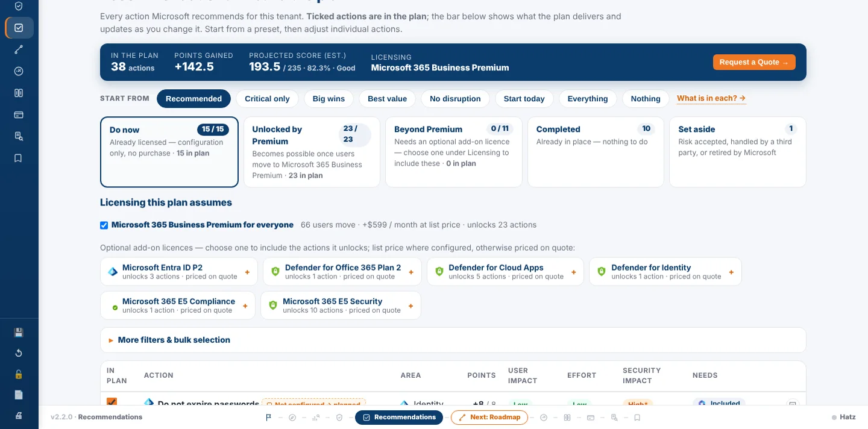This screenshot has width=868, height=429.
Task: Click the Action column header
Action: 159,375
